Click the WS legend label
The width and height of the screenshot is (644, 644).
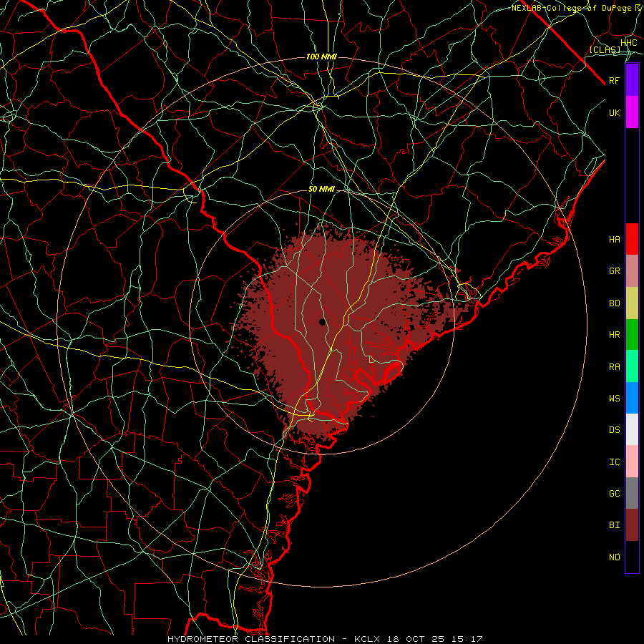(614, 399)
